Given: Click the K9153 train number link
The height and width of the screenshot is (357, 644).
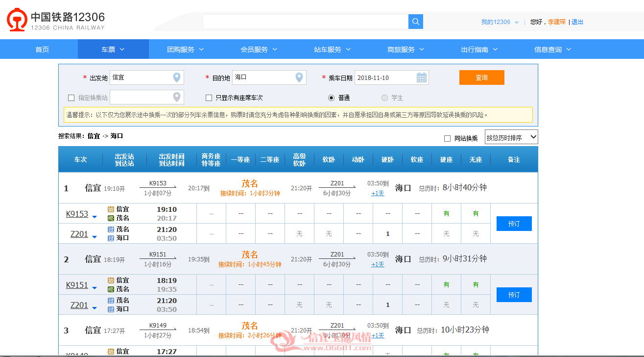Looking at the screenshot, I should click(x=77, y=214).
